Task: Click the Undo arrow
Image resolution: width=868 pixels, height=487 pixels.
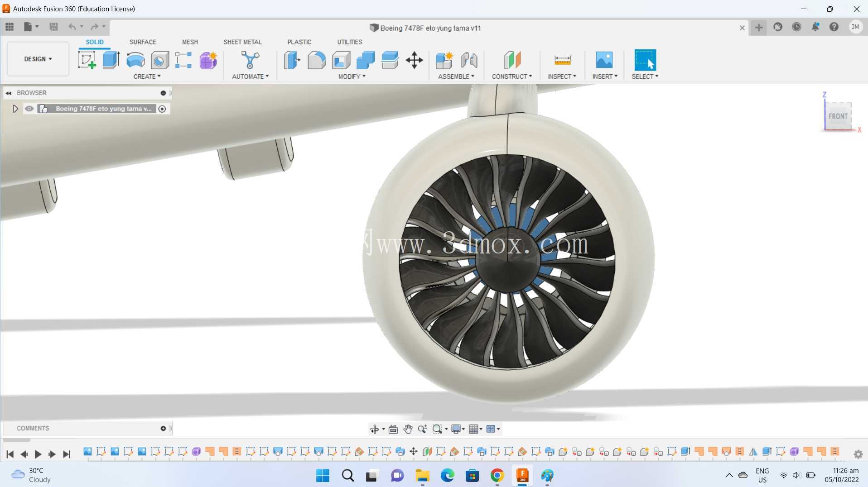Action: 72,27
